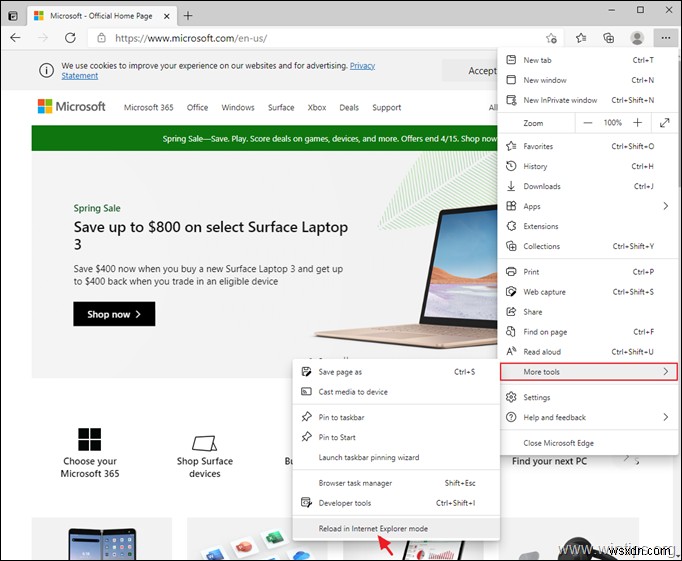This screenshot has height=561, width=682.
Task: Open the tab actions menu icon
Action: [x=13, y=16]
